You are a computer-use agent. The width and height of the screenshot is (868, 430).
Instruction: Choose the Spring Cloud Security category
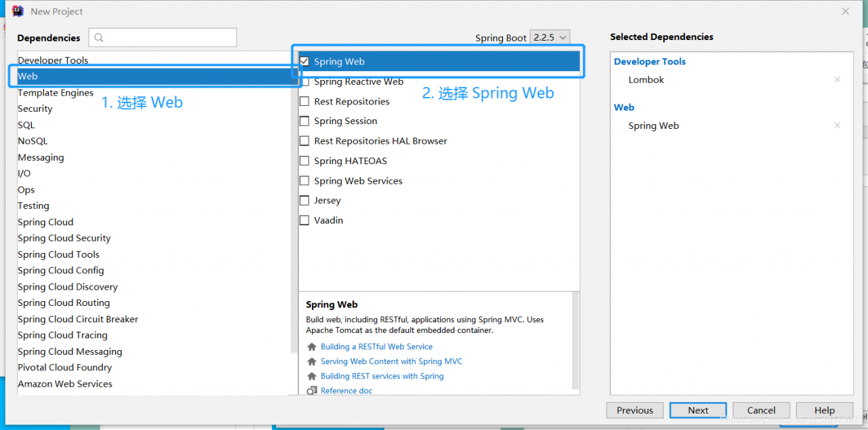[64, 238]
